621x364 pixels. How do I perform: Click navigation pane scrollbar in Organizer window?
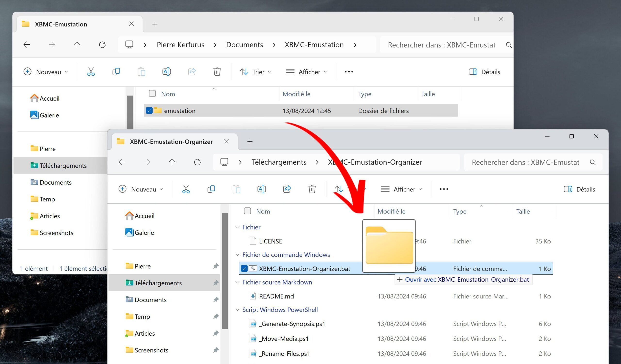click(x=225, y=271)
